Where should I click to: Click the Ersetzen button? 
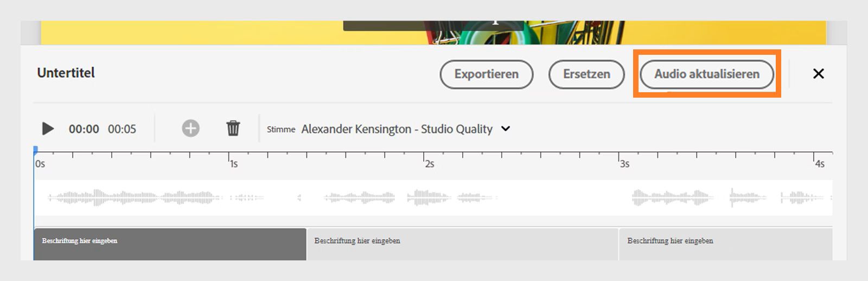[586, 74]
